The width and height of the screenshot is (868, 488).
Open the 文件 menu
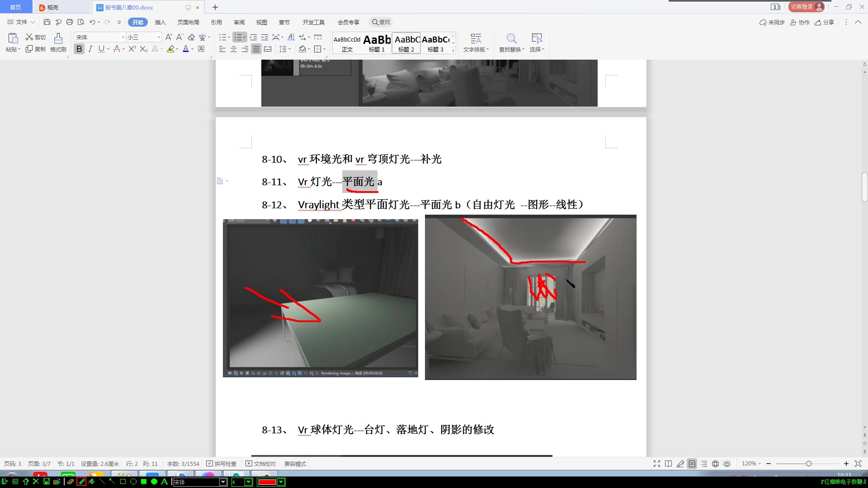click(x=21, y=22)
